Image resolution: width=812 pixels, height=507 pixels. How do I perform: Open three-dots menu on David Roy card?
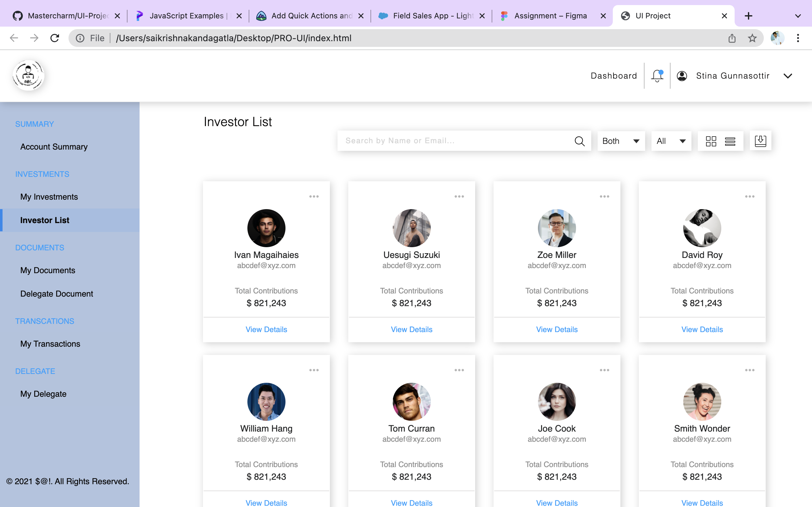750,196
